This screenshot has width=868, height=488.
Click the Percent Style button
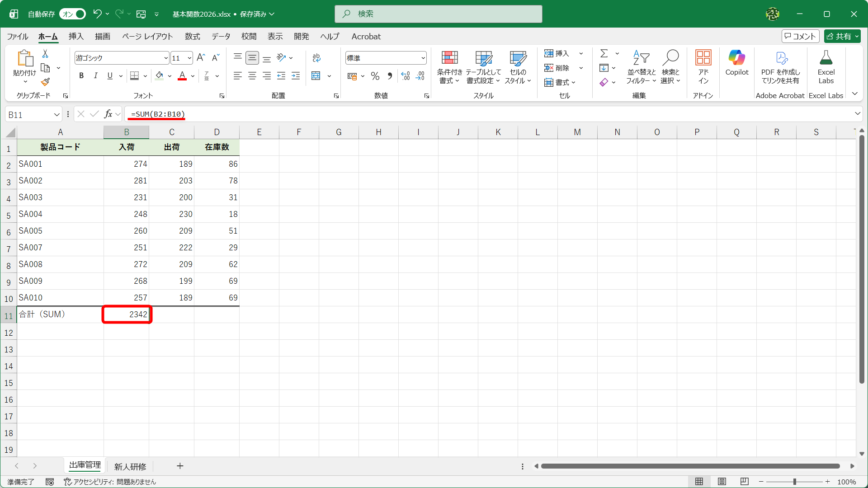tap(375, 76)
